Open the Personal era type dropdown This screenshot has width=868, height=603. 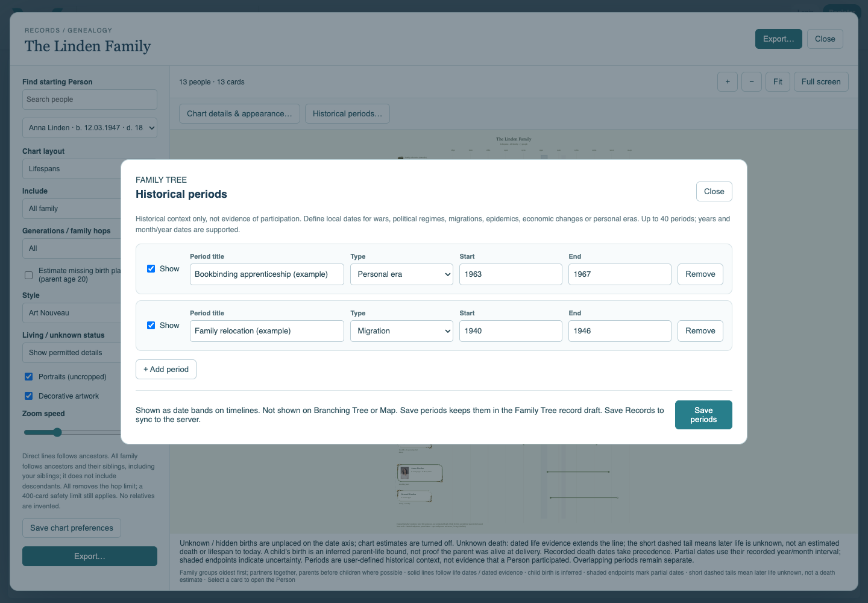coord(401,274)
